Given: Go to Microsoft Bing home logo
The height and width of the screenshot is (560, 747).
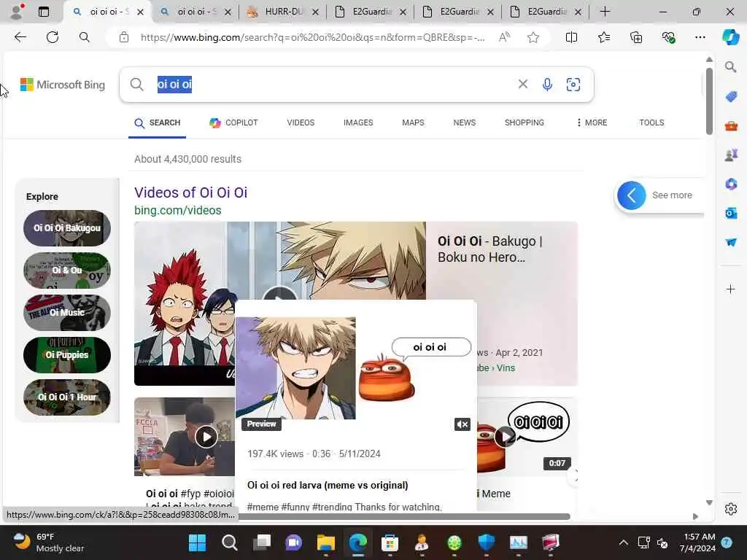Looking at the screenshot, I should (x=63, y=85).
